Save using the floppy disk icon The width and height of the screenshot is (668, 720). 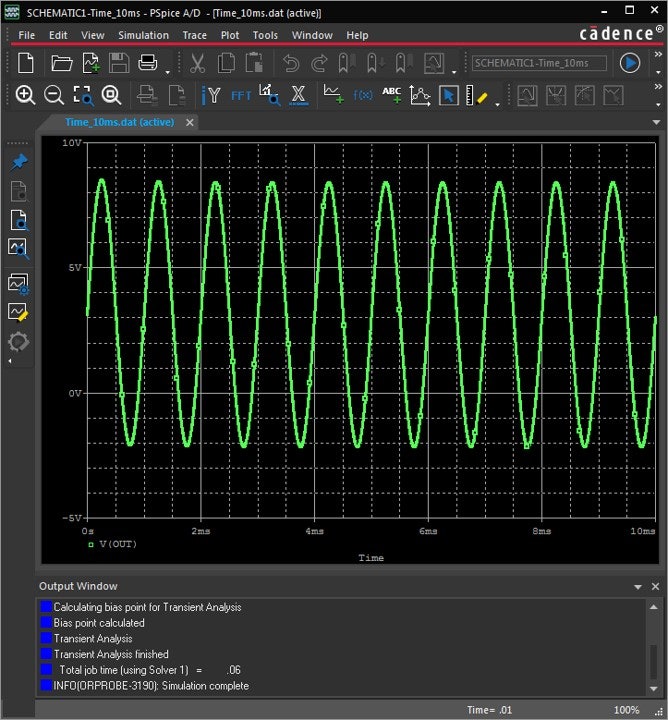click(119, 62)
